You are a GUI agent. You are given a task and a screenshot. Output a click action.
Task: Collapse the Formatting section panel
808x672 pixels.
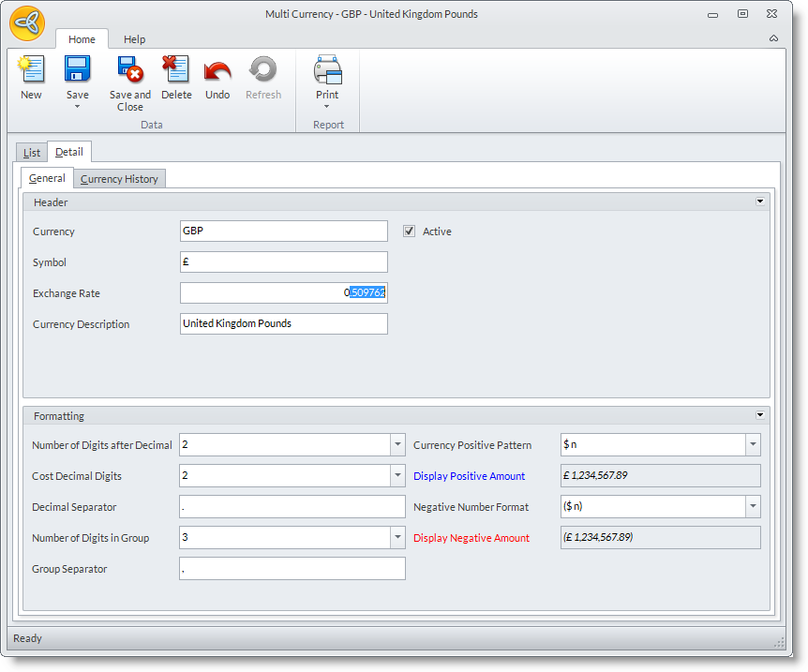[760, 415]
